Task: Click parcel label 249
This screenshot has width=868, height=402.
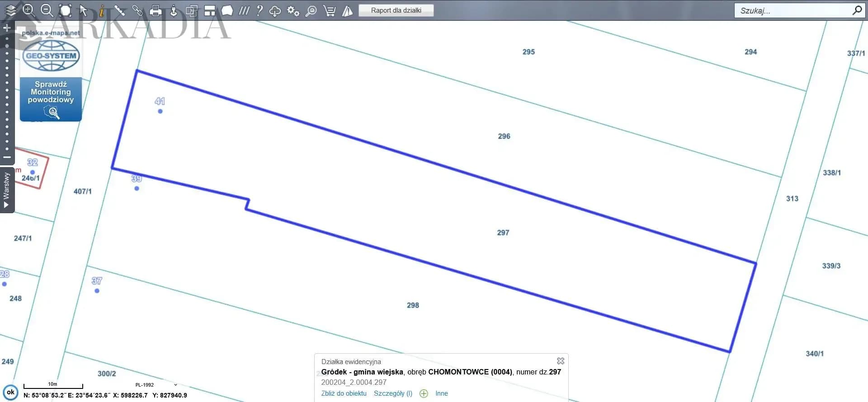Action: tap(8, 361)
